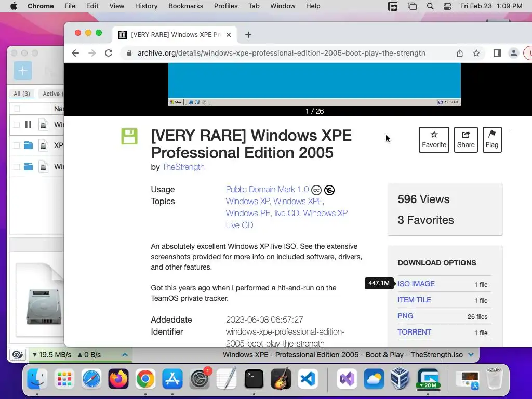Go back in Chrome
Image resolution: width=532 pixels, height=399 pixels.
click(x=75, y=53)
